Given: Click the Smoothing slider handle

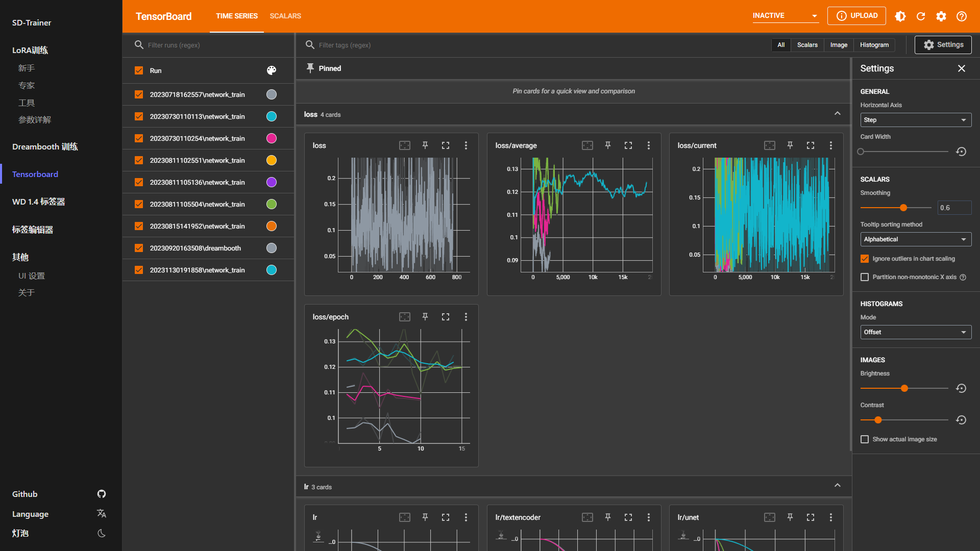Looking at the screenshot, I should (903, 208).
